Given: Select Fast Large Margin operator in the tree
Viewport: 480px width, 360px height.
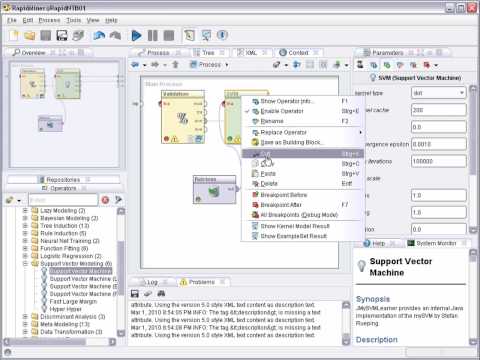Looking at the screenshot, I should point(73,301).
